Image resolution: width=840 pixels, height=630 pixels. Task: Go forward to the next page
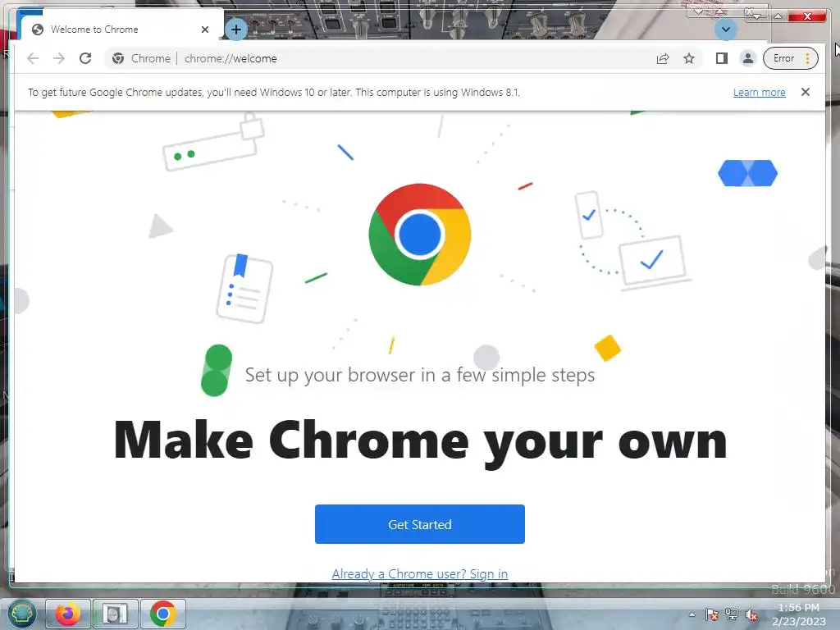(59, 58)
